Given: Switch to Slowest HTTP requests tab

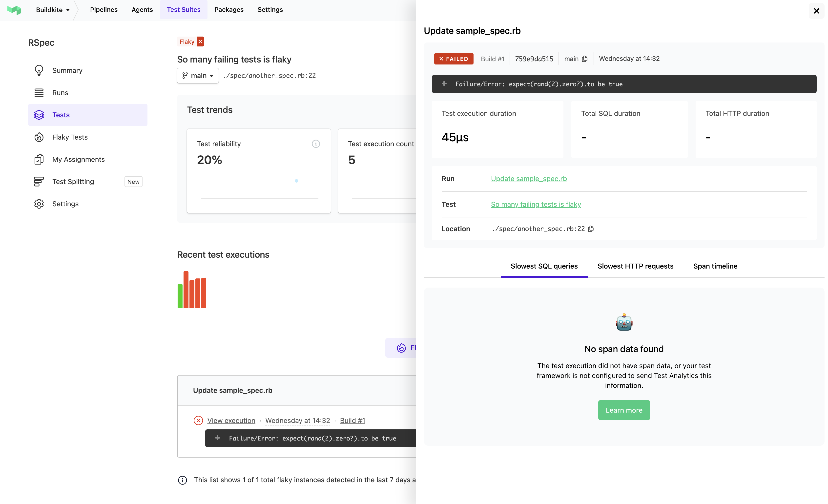Looking at the screenshot, I should pos(635,266).
